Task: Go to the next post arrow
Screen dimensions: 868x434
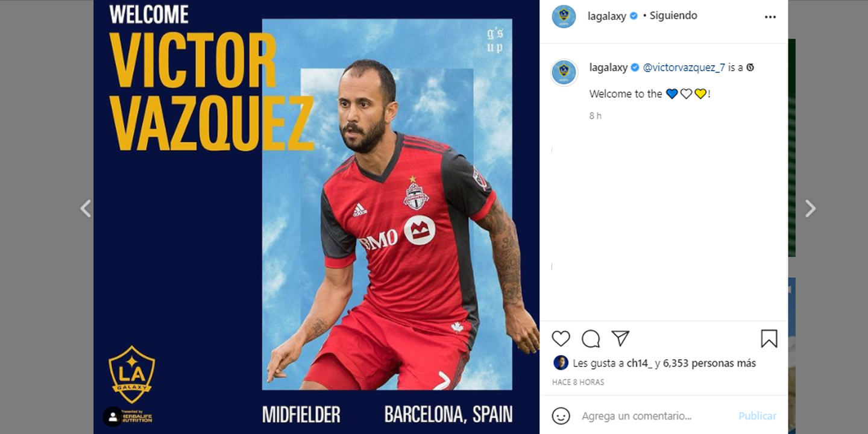Action: [811, 209]
